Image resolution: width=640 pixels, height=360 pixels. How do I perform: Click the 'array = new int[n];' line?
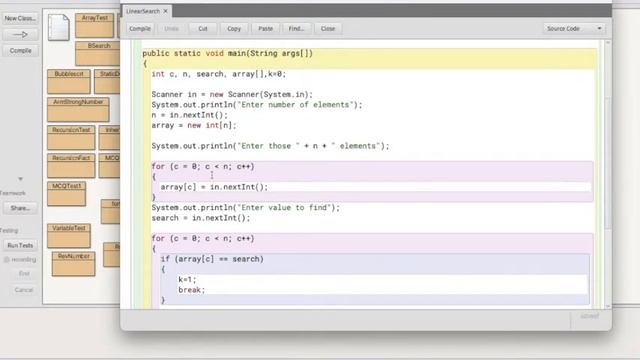[194, 125]
